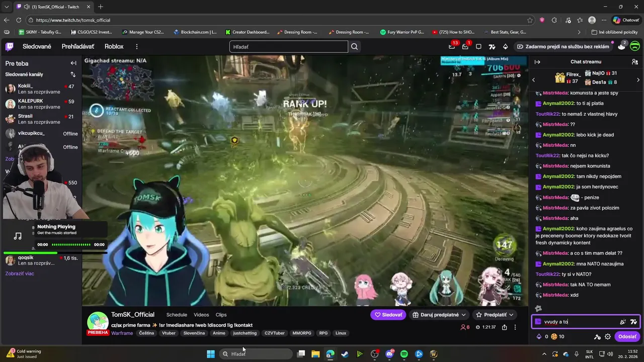Open 7TV emote picker in chat input
The width and height of the screenshot is (644, 362).
(x=633, y=322)
